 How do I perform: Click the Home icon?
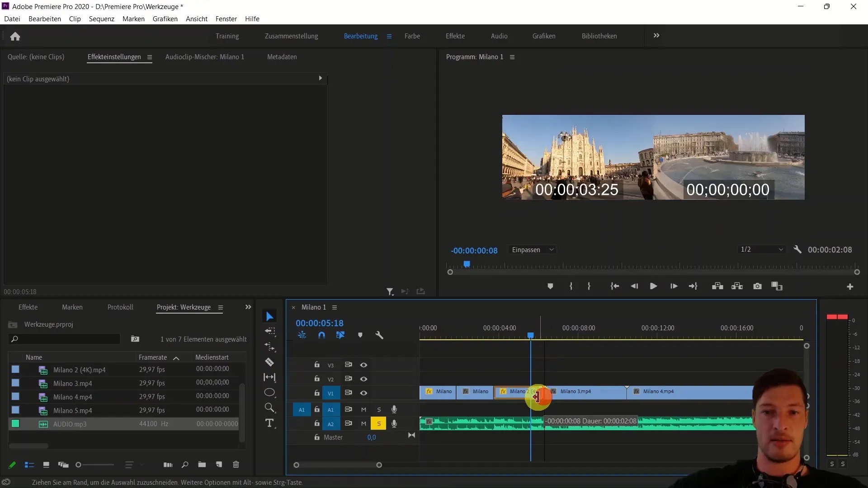click(x=15, y=36)
